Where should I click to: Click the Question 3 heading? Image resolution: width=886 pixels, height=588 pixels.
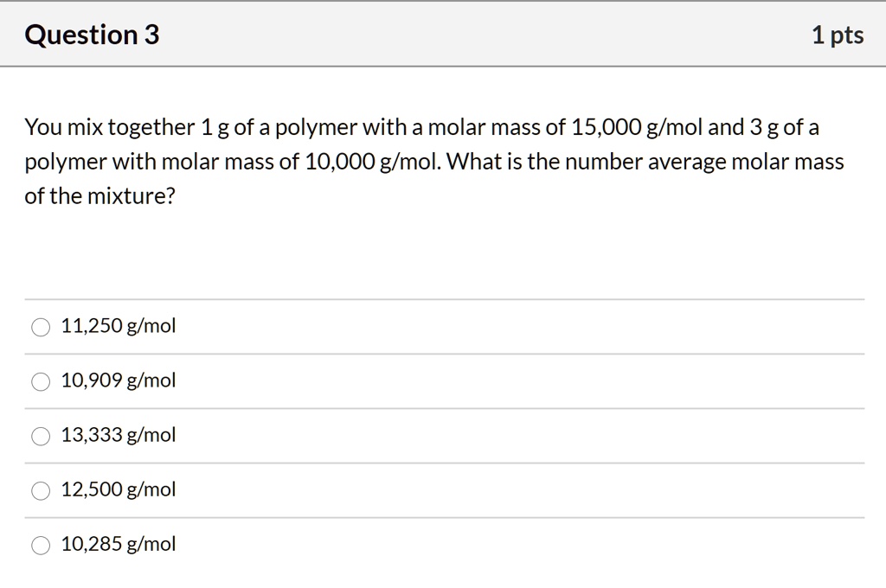(x=92, y=35)
